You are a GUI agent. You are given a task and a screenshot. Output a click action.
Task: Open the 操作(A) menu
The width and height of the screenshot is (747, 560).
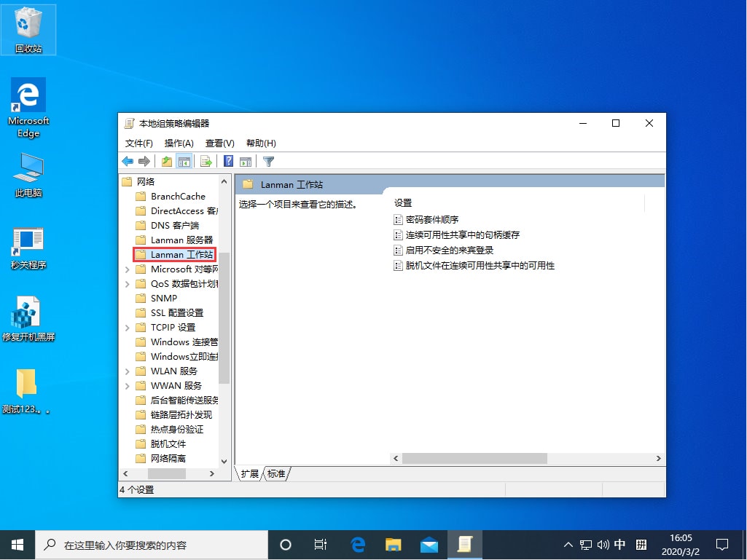click(179, 143)
